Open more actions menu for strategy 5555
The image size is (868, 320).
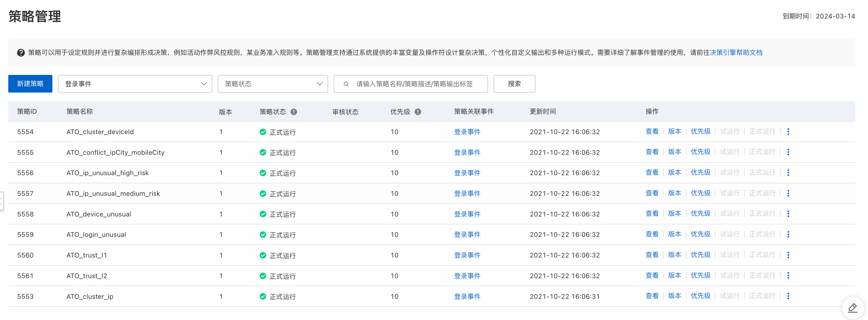[788, 152]
